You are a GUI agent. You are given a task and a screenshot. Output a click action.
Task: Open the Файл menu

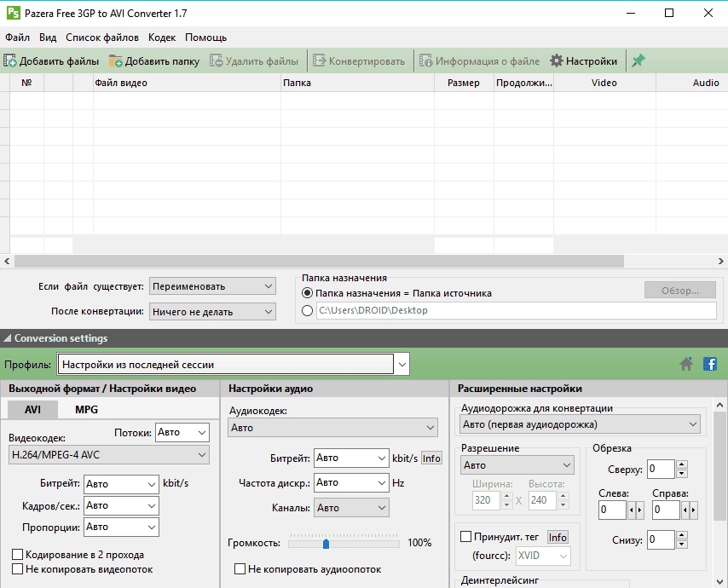[18, 37]
